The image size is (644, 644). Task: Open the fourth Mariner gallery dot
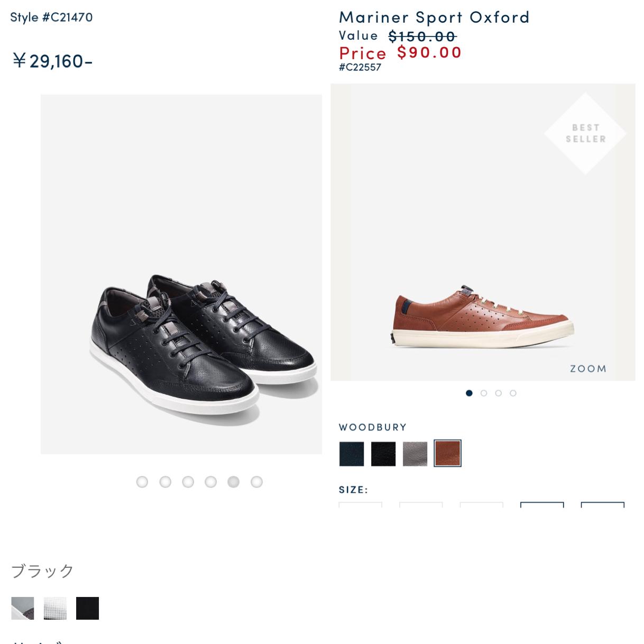[513, 393]
